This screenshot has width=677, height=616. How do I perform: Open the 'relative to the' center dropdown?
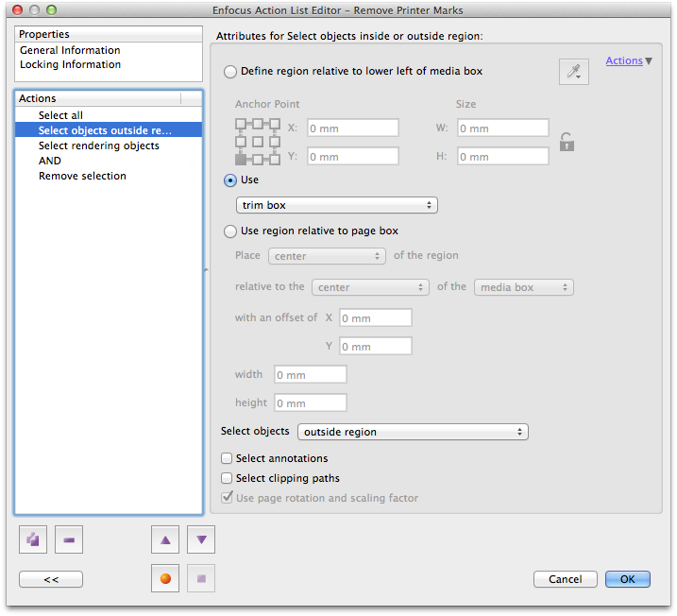point(370,287)
